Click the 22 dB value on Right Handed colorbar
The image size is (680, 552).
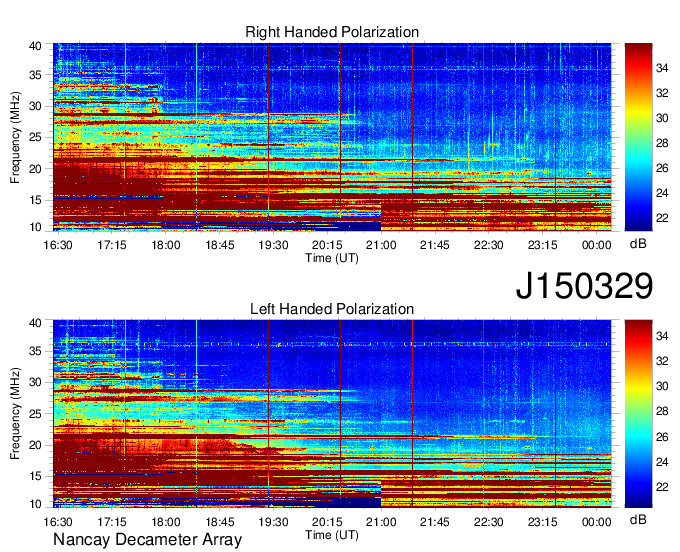click(662, 218)
